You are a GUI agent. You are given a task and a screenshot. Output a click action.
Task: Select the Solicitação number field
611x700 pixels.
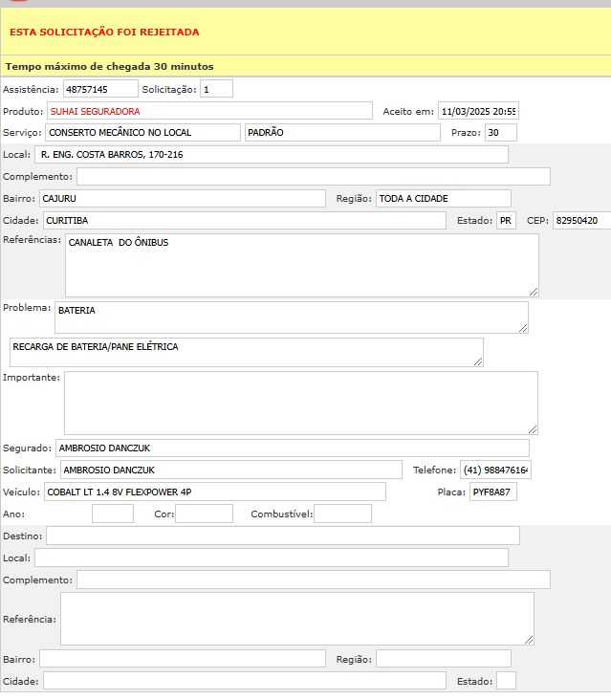pos(216,89)
